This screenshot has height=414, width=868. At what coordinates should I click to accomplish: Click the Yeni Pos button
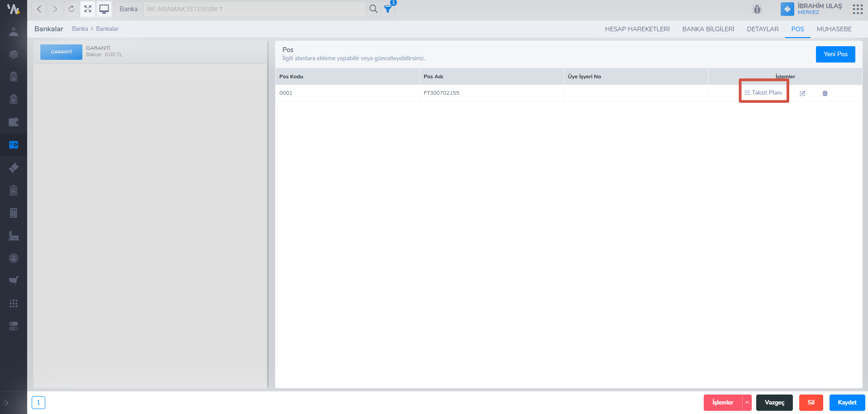point(835,54)
